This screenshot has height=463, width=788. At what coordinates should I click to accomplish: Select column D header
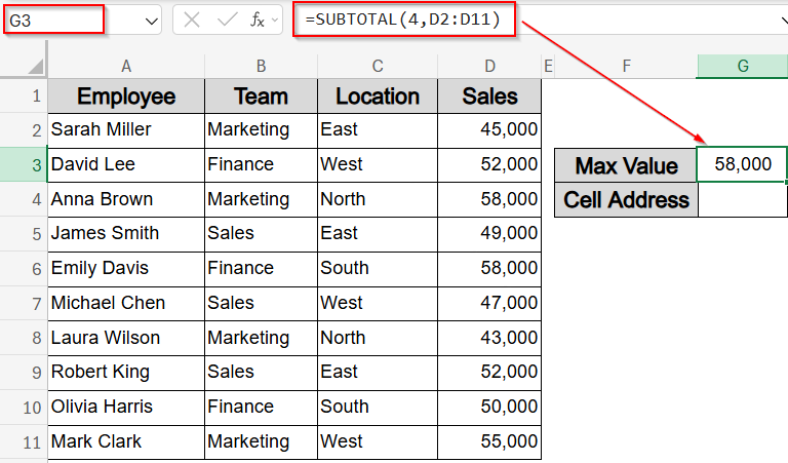[x=490, y=66]
